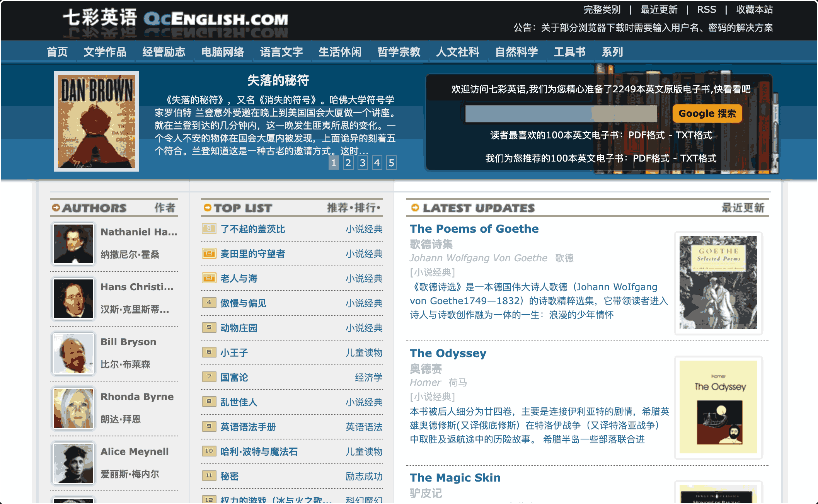818x504 pixels.
Task: Click the LATEST UPDATES section bullet icon
Action: click(x=414, y=208)
